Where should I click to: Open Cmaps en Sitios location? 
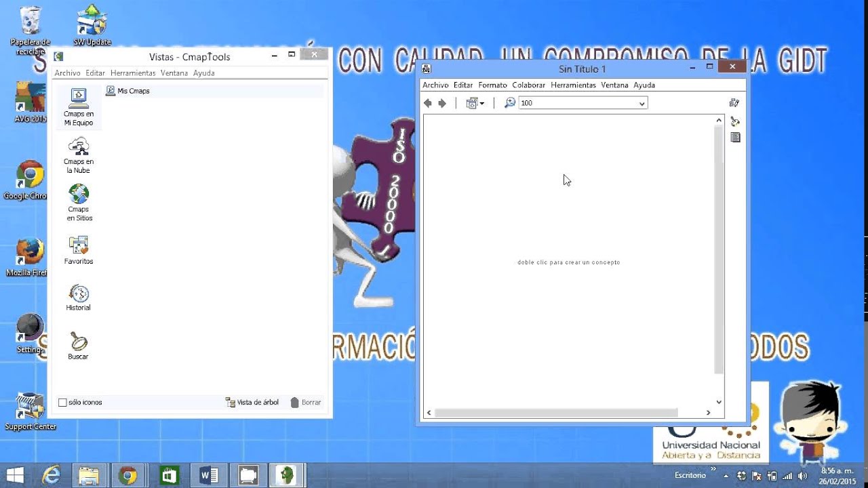point(79,203)
